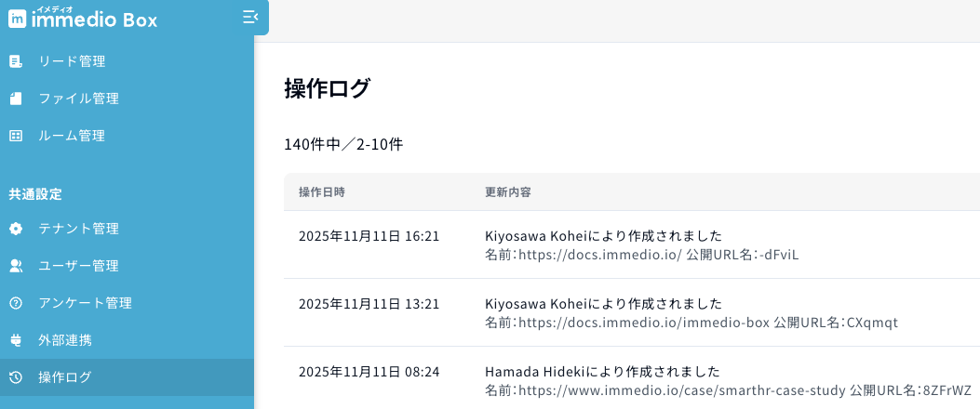The height and width of the screenshot is (409, 980).
Task: Select ユーザー管理 in the sidebar
Action: (78, 266)
